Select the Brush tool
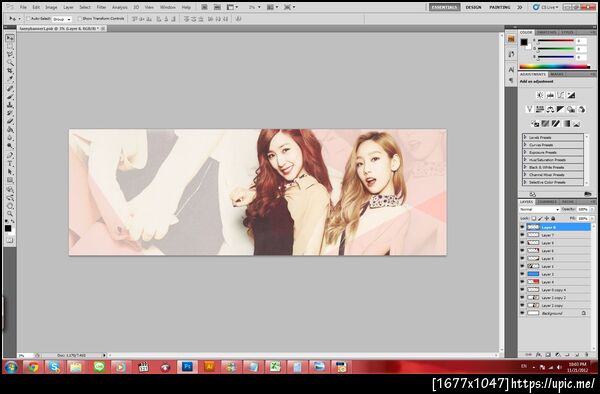The height and width of the screenshot is (394, 600). click(x=10, y=97)
